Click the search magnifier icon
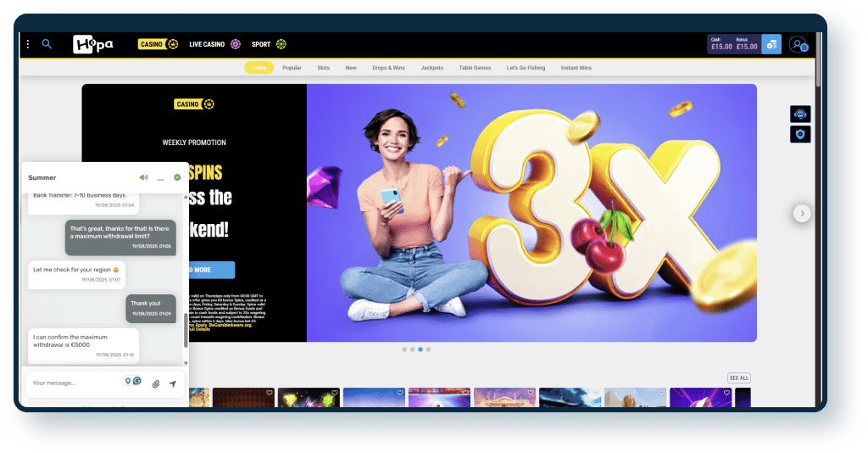868x453 pixels. [47, 44]
